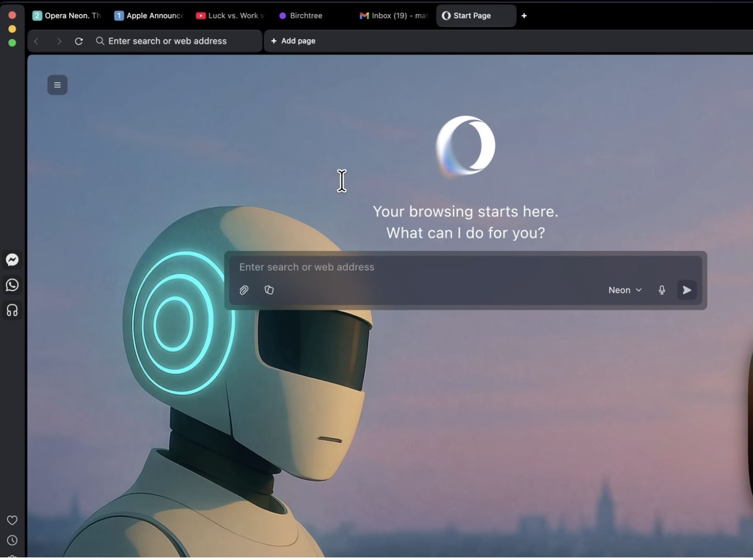The width and height of the screenshot is (753, 560).
Task: Switch to the Opera Neon tab
Action: point(67,16)
